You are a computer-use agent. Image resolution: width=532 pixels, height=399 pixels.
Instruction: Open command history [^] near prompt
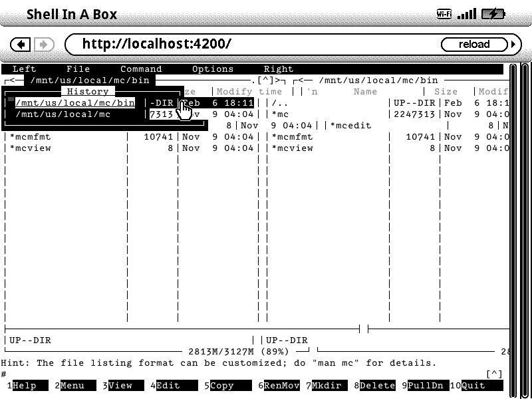[494, 374]
